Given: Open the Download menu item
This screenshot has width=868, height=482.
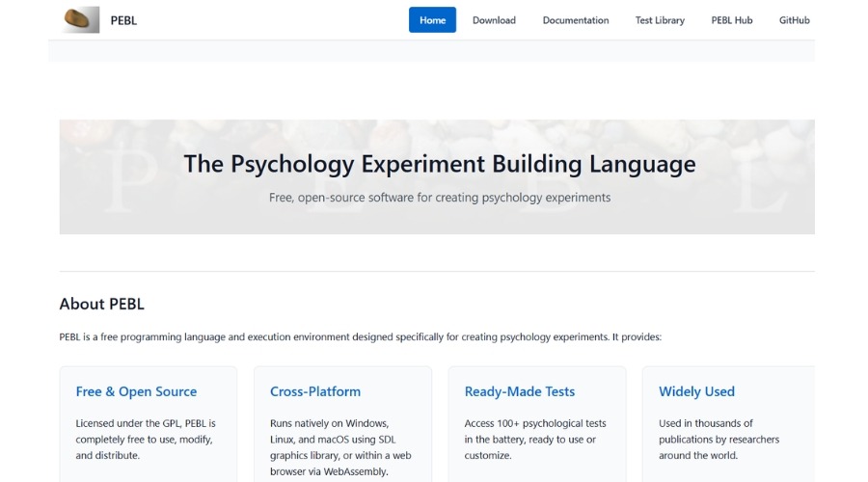Looking at the screenshot, I should tap(494, 20).
